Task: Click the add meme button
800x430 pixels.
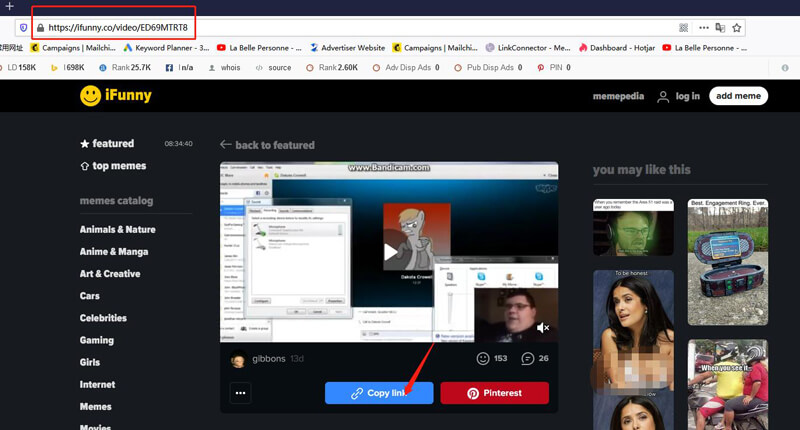Action: 738,96
